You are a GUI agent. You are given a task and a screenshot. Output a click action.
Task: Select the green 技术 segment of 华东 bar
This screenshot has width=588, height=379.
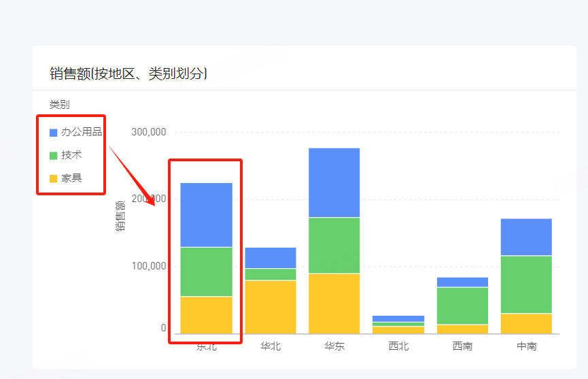(334, 245)
